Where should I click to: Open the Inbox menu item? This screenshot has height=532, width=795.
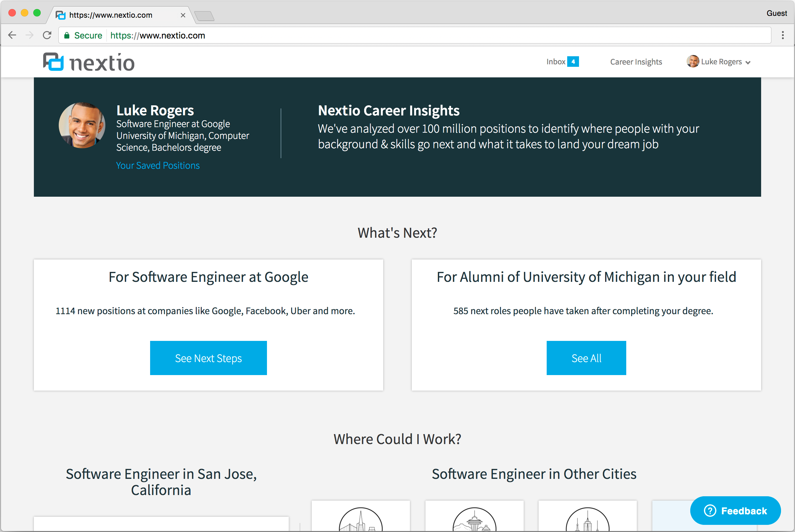tap(555, 62)
